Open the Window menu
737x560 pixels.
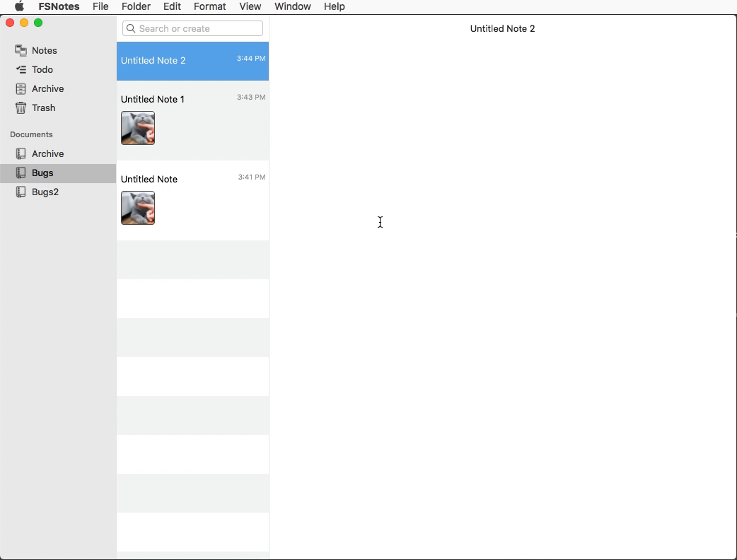[x=292, y=6]
